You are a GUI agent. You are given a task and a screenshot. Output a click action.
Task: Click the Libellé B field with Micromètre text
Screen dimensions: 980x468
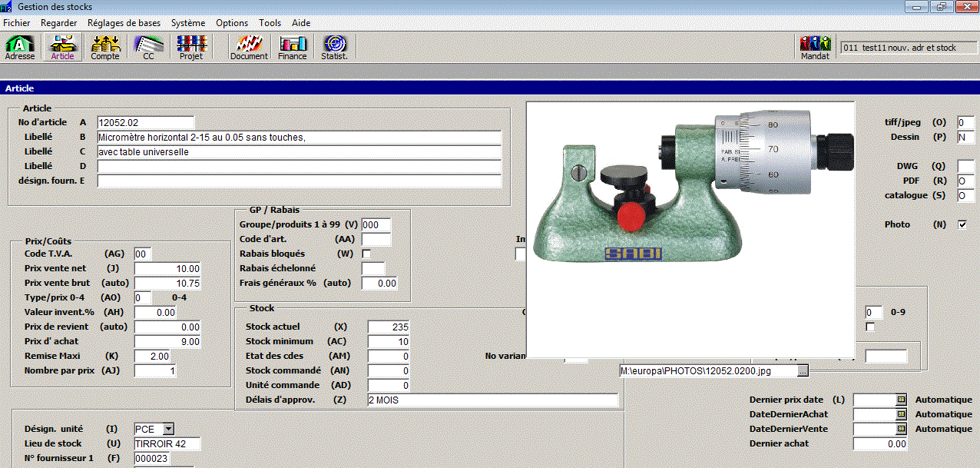point(300,137)
